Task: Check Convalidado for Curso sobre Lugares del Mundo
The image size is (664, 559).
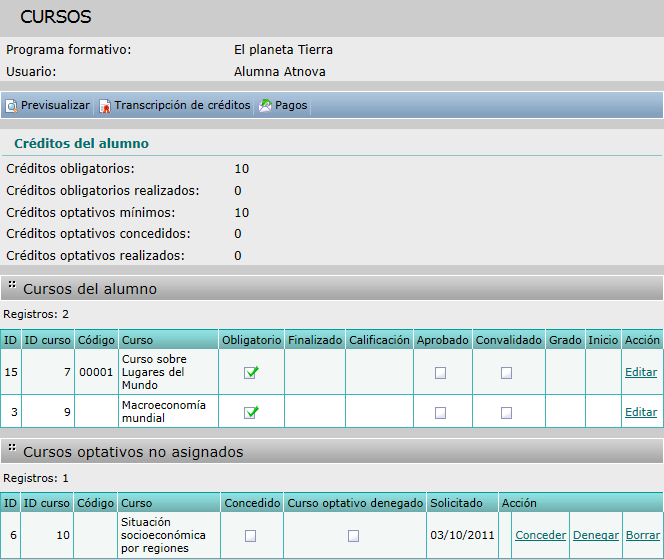Action: click(x=506, y=373)
